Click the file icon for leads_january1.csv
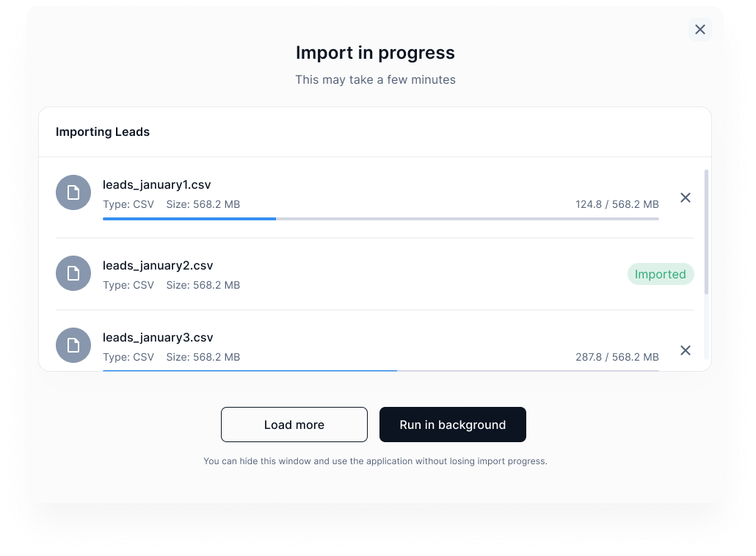 coord(73,192)
